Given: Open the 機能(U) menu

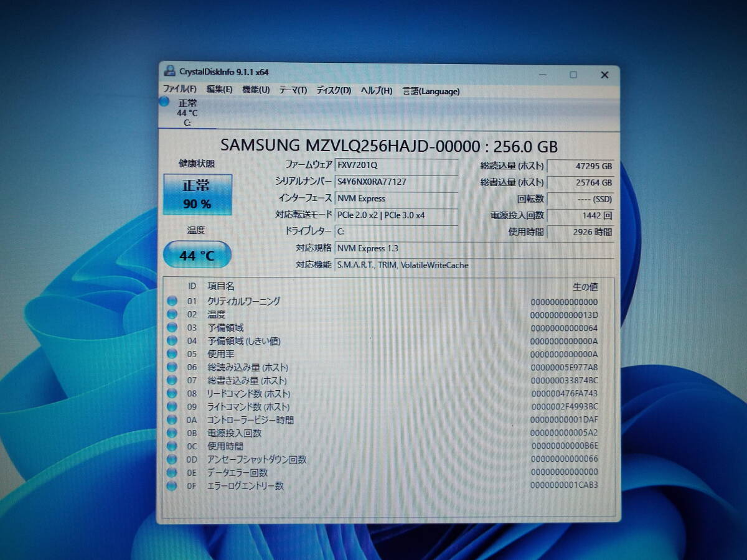Looking at the screenshot, I should (256, 90).
